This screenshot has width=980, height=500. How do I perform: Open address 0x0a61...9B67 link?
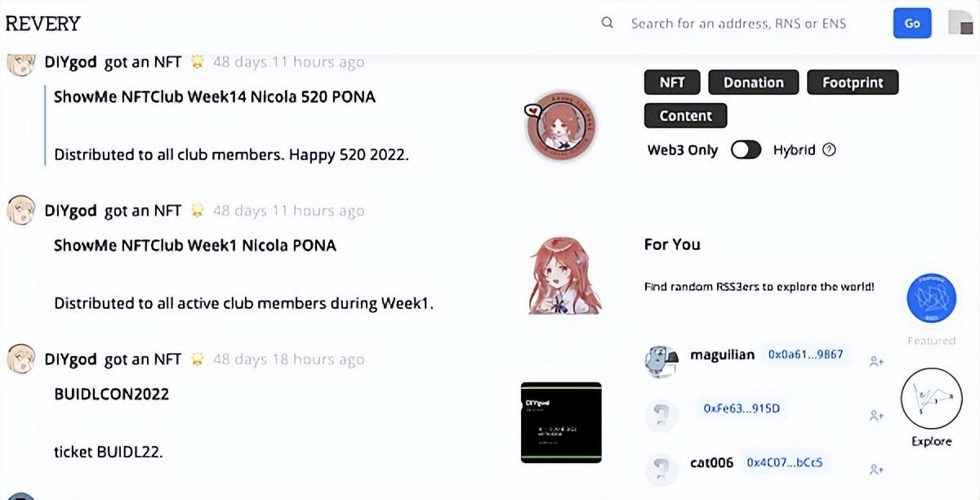click(x=805, y=355)
